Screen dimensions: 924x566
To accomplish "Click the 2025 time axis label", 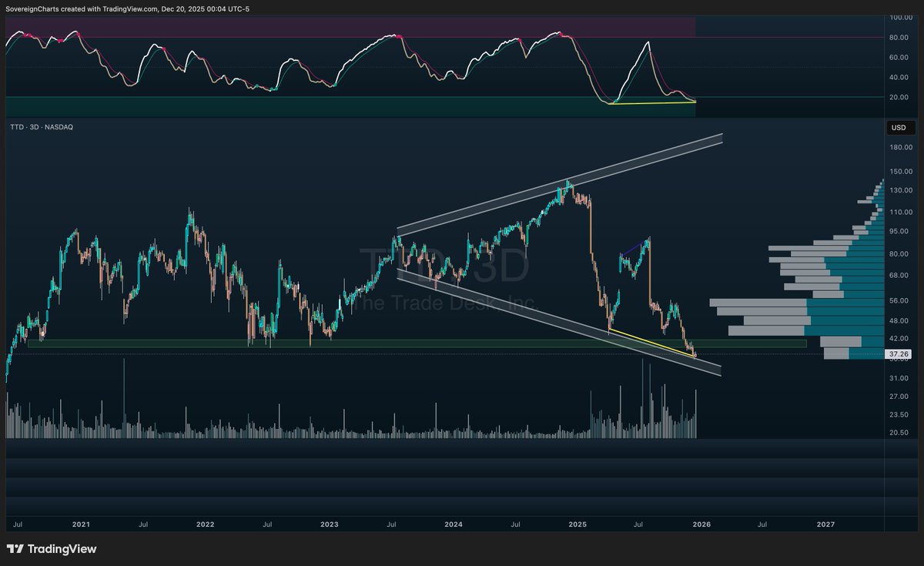I will (x=577, y=524).
